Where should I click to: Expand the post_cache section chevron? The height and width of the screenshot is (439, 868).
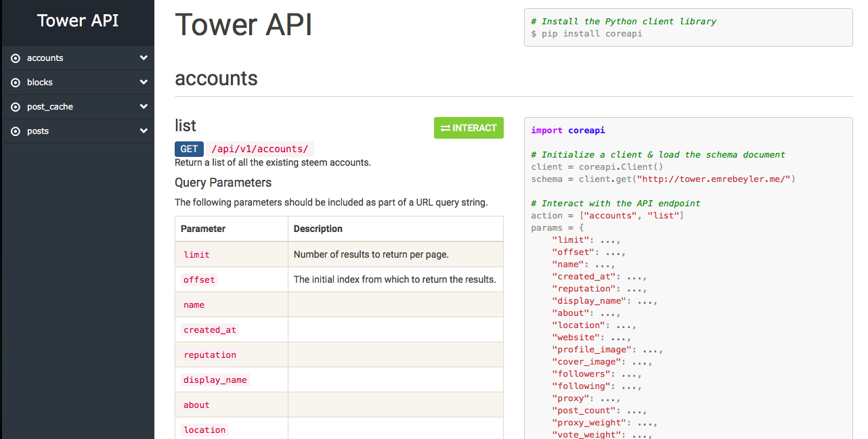click(x=144, y=107)
